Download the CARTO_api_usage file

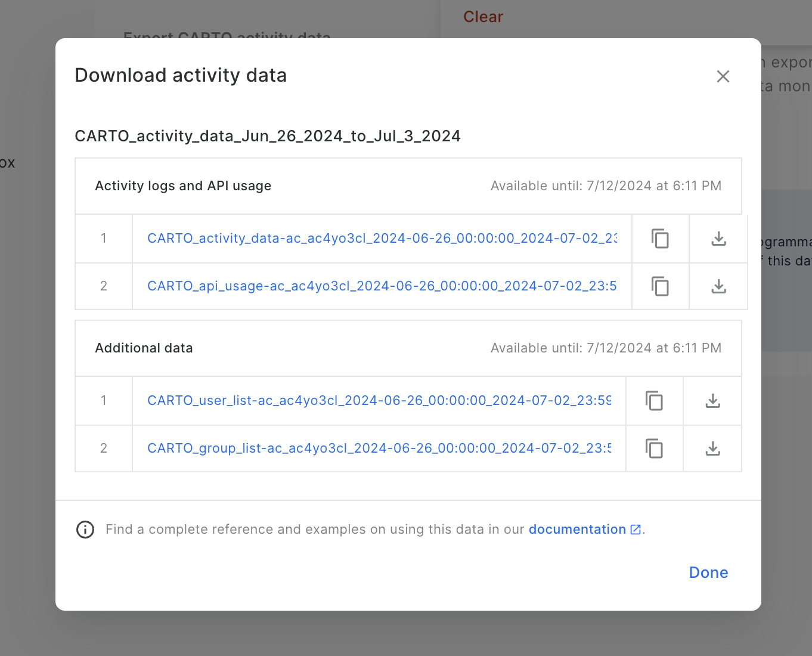coord(718,286)
